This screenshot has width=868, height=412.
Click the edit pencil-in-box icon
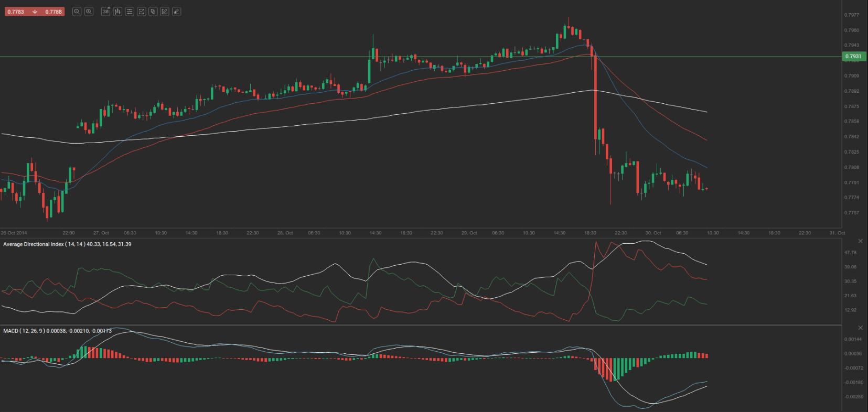coord(165,12)
